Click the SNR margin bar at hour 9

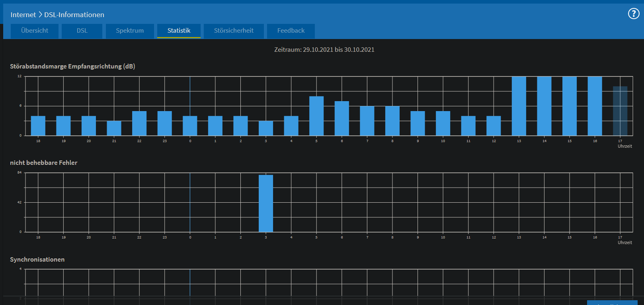tap(418, 123)
